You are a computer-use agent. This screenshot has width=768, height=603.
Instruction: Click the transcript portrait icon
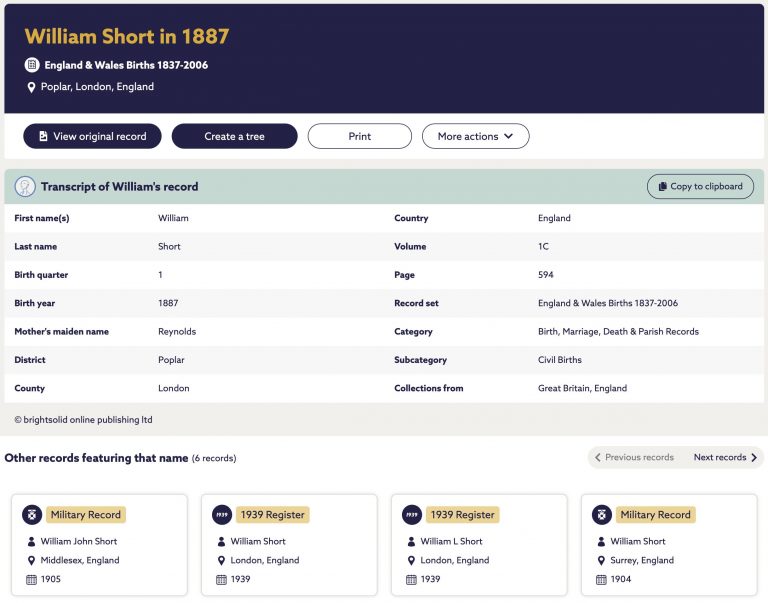click(25, 187)
